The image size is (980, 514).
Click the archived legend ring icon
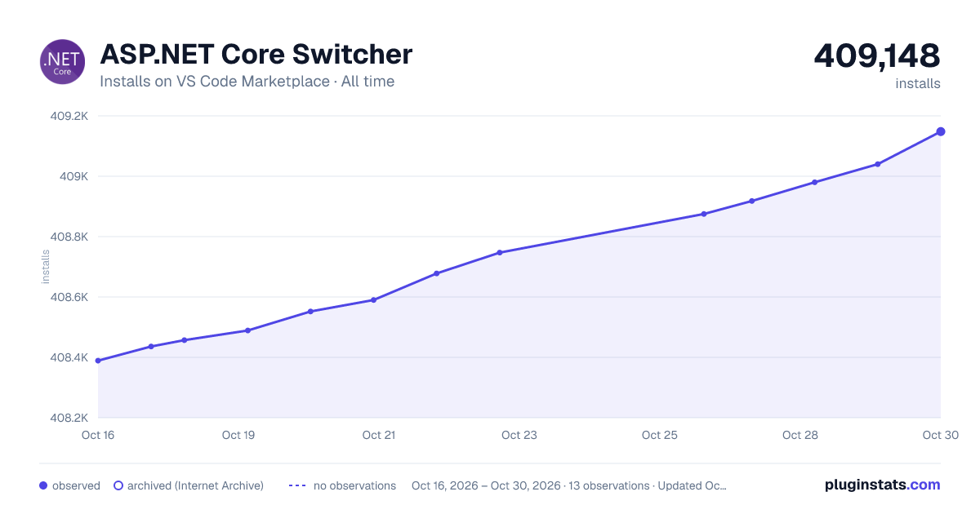(118, 485)
